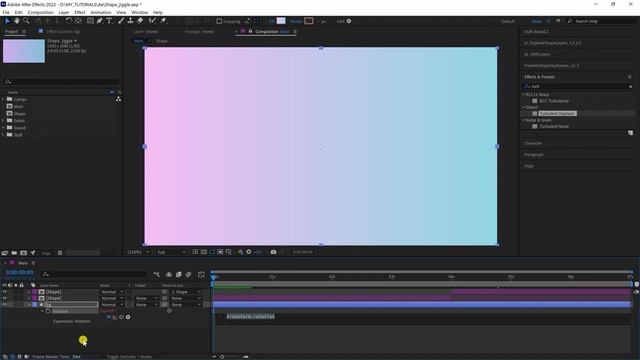Collapse the Distort effects category
The image size is (640, 360).
click(x=524, y=107)
